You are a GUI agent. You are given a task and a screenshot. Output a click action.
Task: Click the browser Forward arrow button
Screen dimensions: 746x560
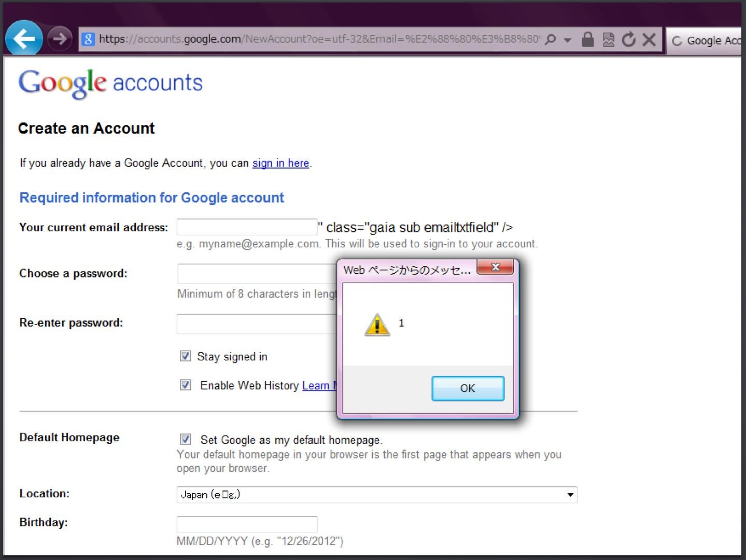(x=60, y=38)
